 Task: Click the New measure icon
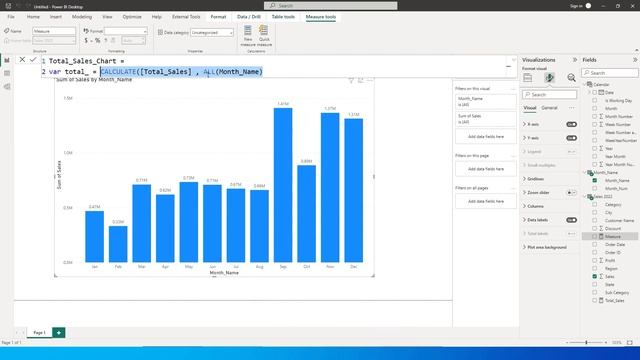click(x=248, y=31)
